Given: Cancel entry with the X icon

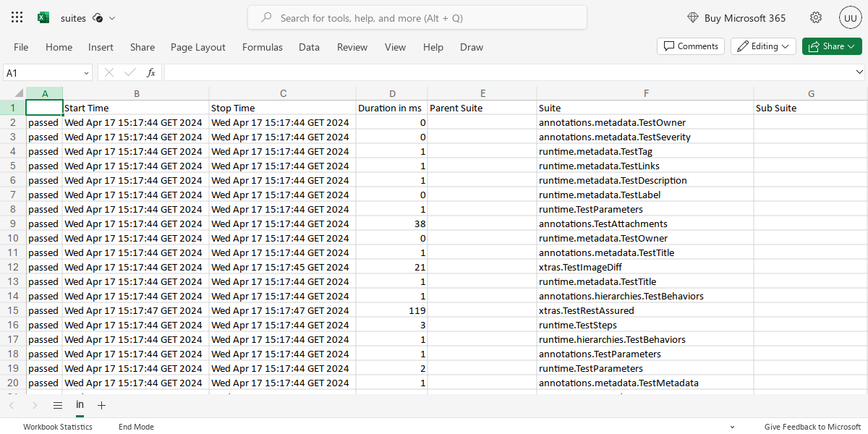Looking at the screenshot, I should click(109, 72).
